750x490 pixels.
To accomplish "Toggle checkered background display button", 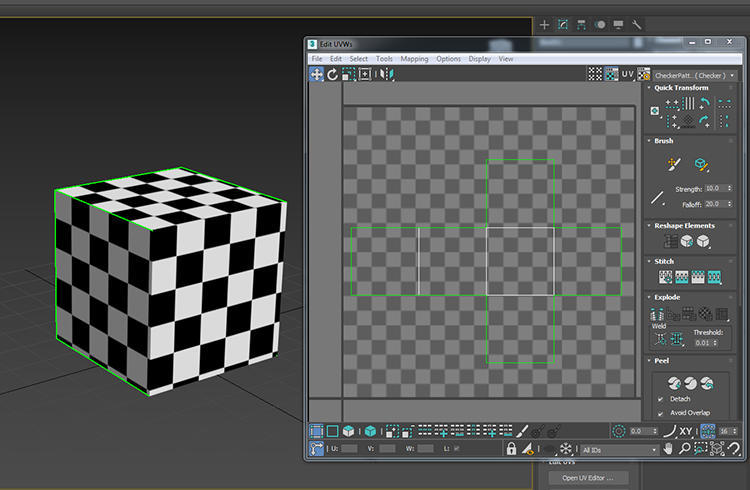I will click(612, 74).
